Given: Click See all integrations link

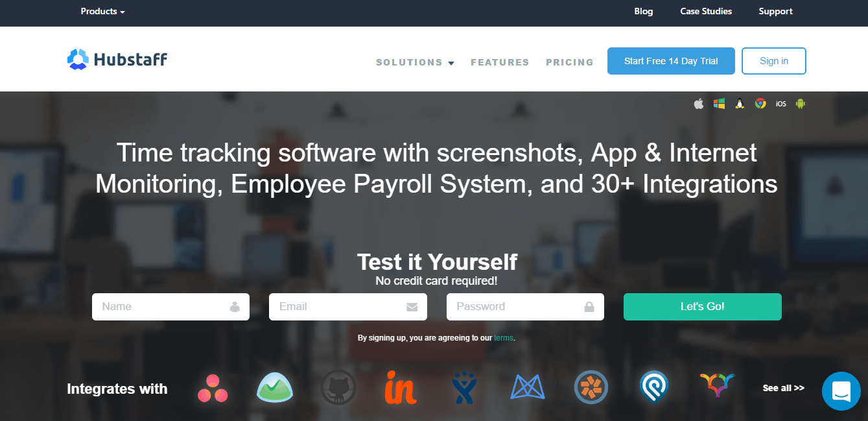Looking at the screenshot, I should tap(784, 388).
